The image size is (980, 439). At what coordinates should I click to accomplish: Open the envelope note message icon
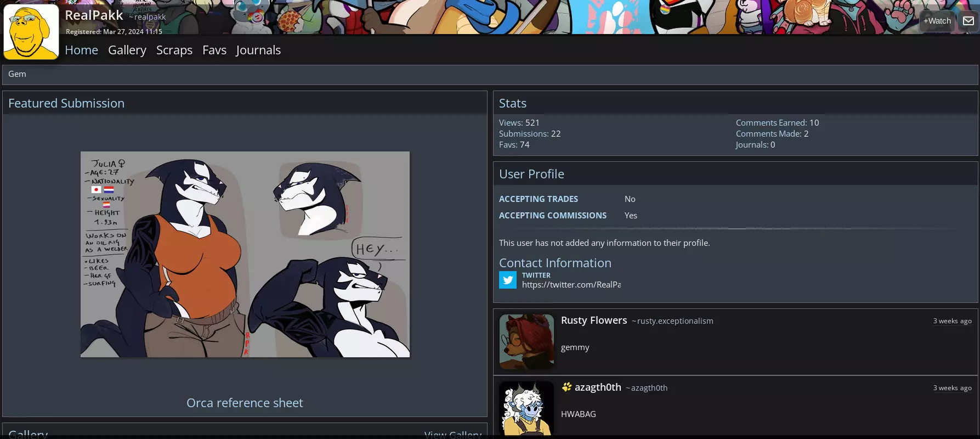(x=968, y=21)
